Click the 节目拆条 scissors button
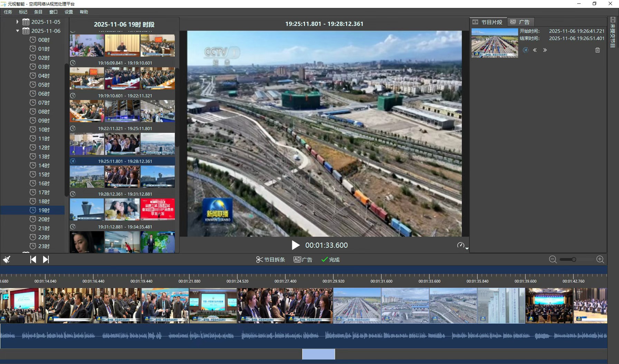Image resolution: width=619 pixels, height=364 pixels. click(x=270, y=259)
